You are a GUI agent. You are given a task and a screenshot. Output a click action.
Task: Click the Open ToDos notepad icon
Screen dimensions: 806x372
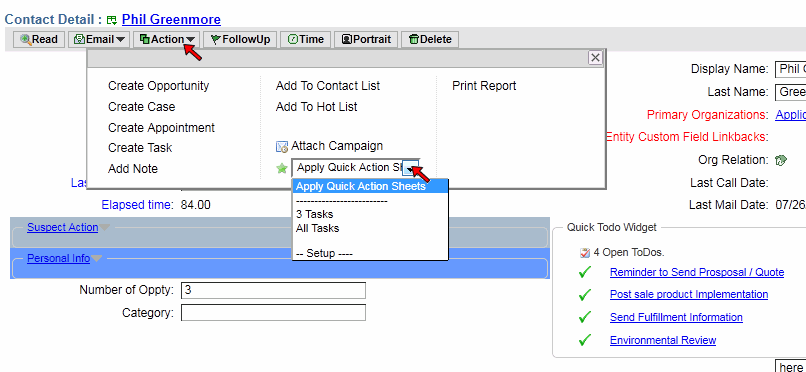[x=584, y=253]
